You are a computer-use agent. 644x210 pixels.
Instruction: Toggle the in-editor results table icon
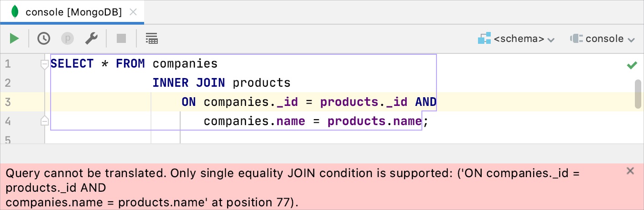(151, 38)
